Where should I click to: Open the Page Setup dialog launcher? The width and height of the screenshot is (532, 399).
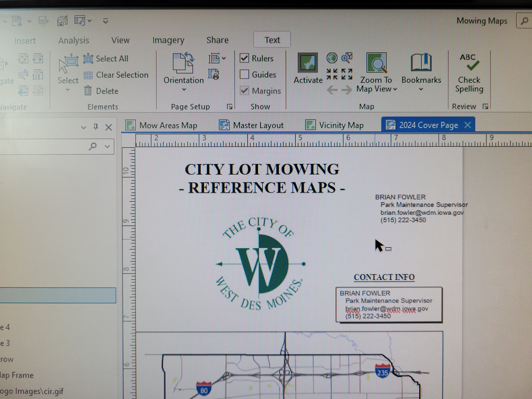(230, 106)
